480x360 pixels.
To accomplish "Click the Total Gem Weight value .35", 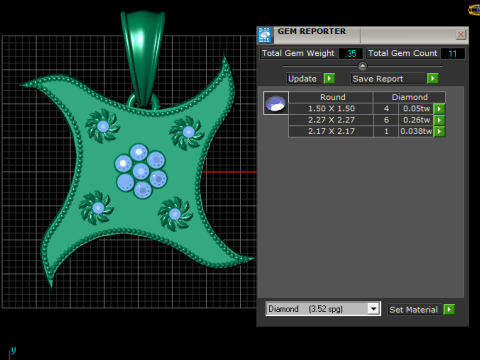I will pos(351,53).
